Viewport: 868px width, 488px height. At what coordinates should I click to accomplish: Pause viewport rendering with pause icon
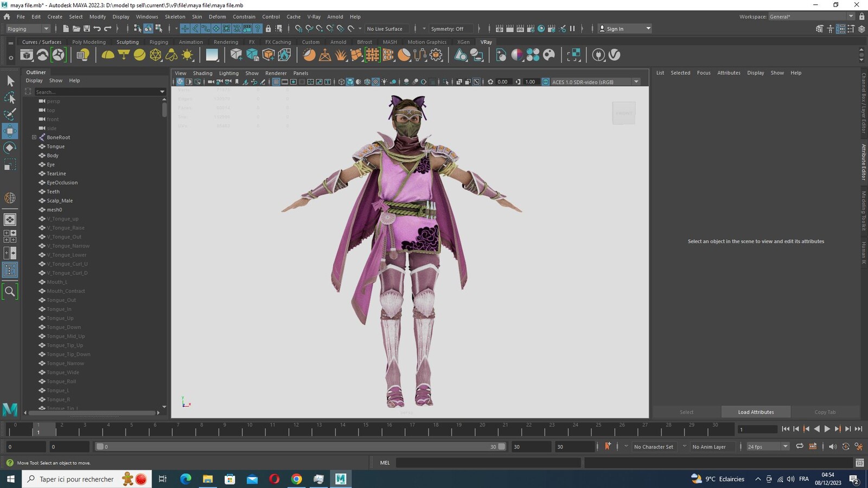tap(572, 29)
